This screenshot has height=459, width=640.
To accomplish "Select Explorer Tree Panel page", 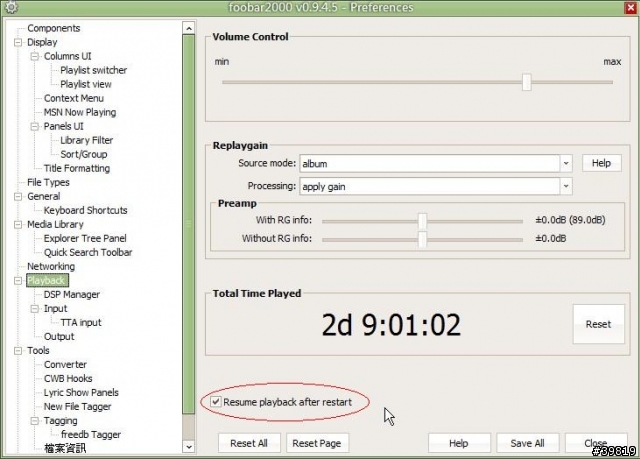I will 85,238.
